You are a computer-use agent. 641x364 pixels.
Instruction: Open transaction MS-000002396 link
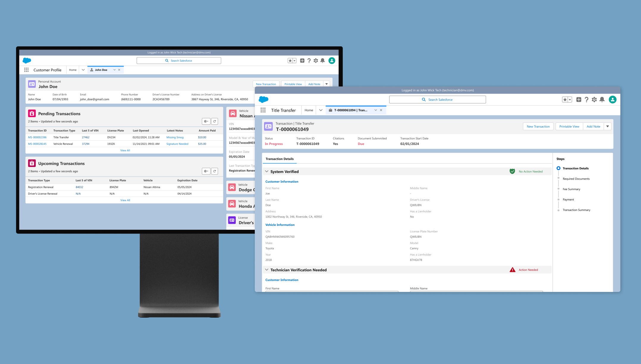(x=37, y=137)
